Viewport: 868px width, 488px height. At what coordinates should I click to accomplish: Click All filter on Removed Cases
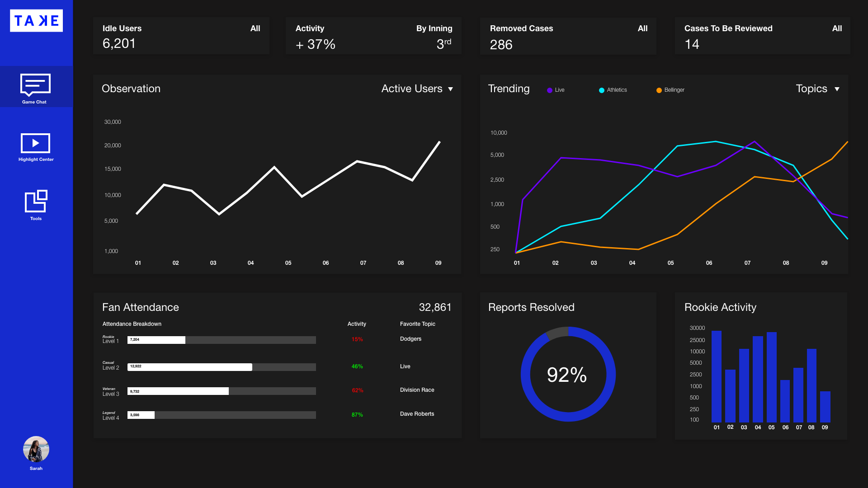tap(642, 28)
